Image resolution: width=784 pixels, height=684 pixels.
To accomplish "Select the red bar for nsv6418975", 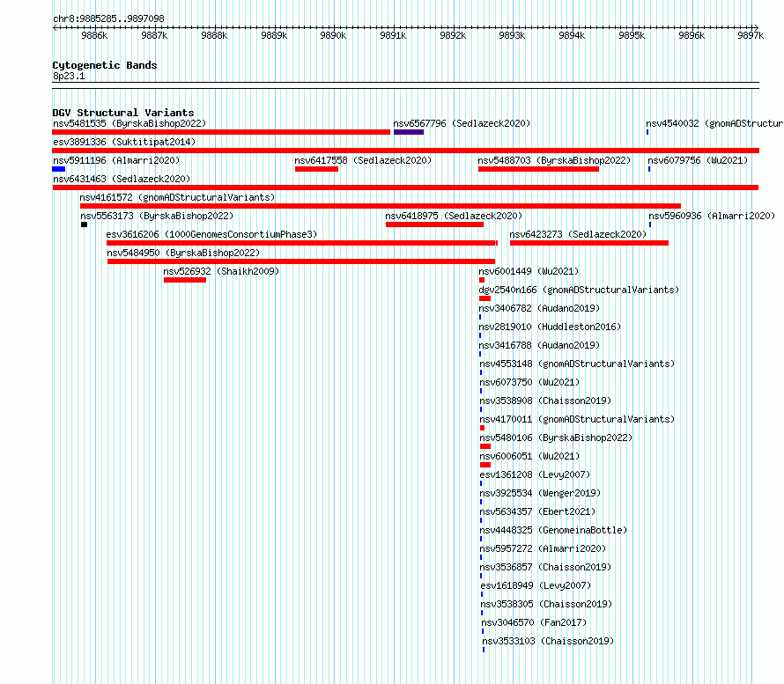I will tap(434, 224).
